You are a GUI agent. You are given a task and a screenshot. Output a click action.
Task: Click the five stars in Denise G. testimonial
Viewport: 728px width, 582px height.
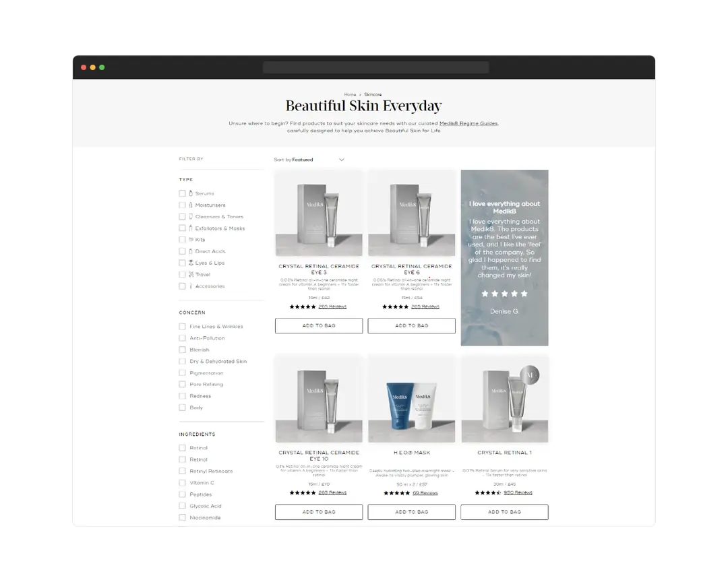tap(504, 294)
